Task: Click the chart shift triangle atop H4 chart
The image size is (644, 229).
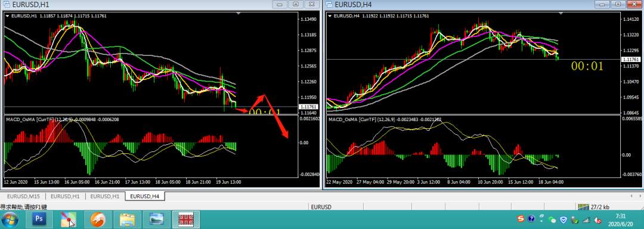Action: tap(562, 14)
